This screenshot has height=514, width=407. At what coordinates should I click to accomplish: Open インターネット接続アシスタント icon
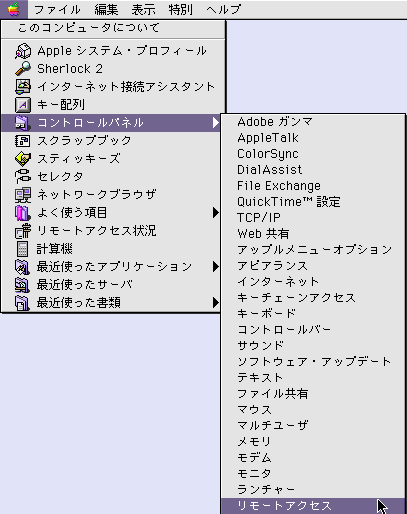(x=23, y=87)
